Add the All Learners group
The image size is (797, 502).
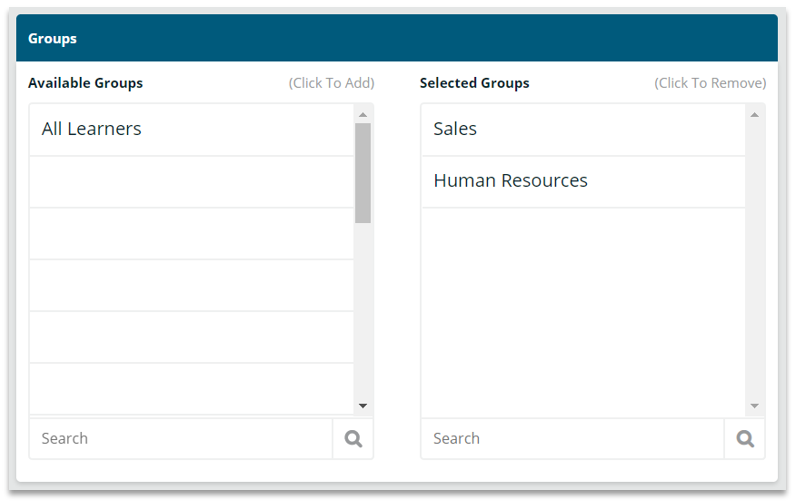192,130
